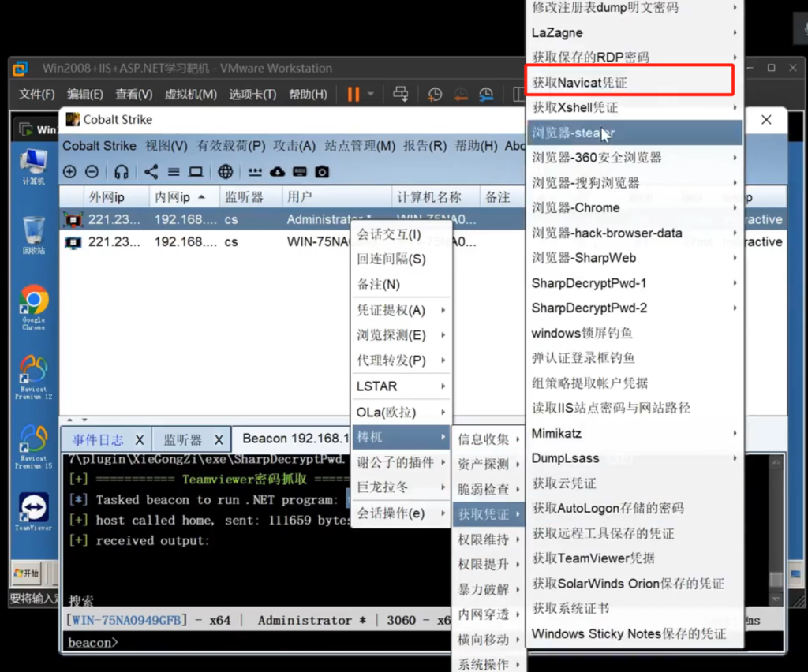808x672 pixels.
Task: Expand the LSTAR submenu arrow
Action: (443, 386)
